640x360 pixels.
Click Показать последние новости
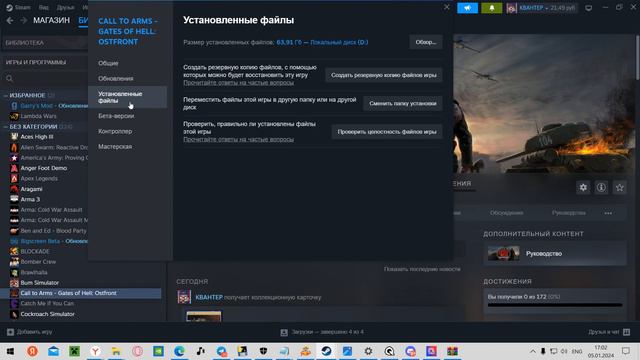pos(422,269)
